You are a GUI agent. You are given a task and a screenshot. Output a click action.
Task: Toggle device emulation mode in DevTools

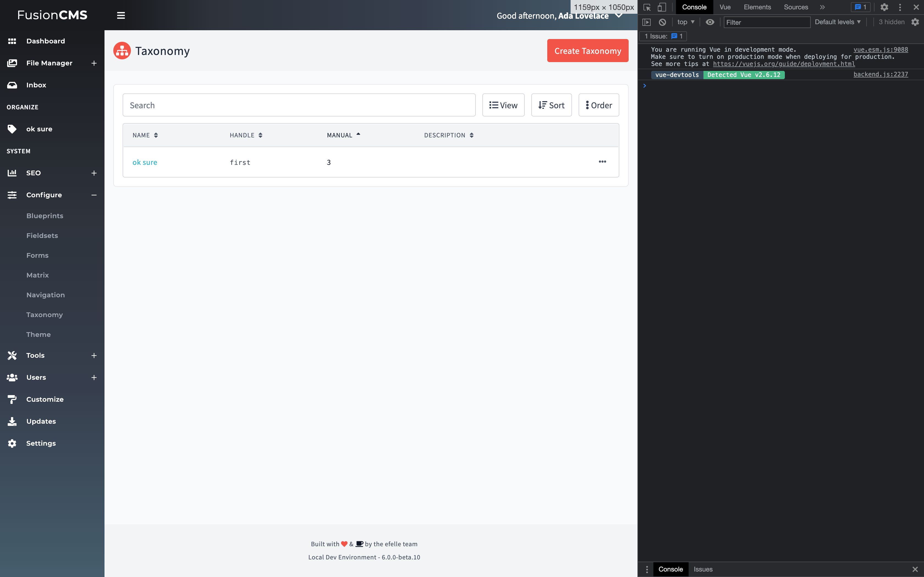click(x=662, y=7)
